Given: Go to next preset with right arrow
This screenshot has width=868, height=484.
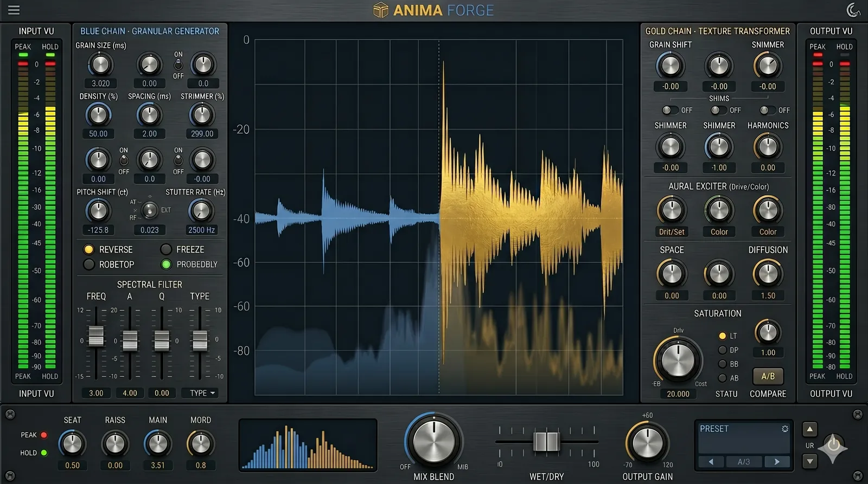Looking at the screenshot, I should (x=777, y=462).
